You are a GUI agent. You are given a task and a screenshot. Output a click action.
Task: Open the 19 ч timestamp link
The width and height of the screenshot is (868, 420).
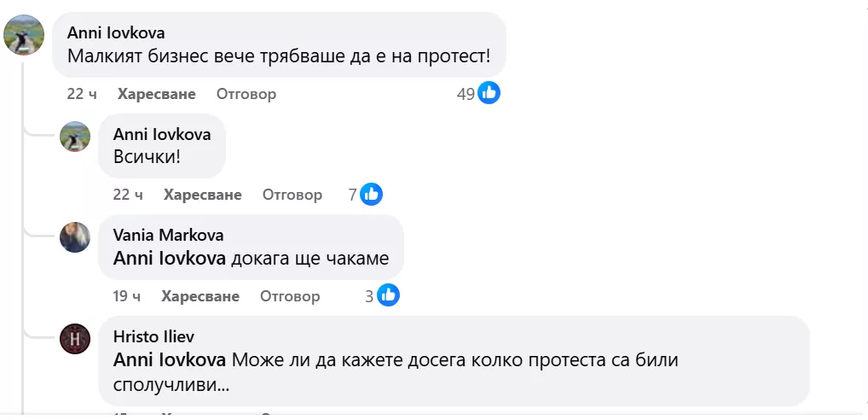coord(126,296)
